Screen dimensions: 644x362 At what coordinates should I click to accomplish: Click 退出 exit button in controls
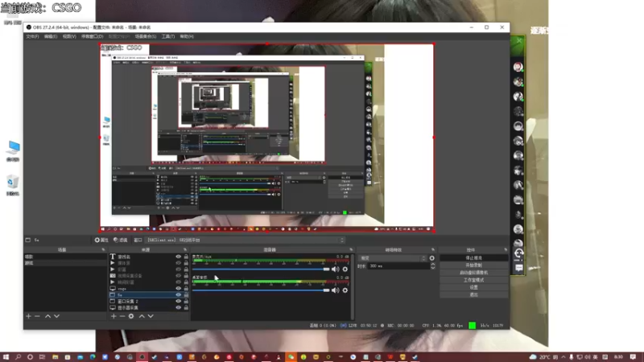(473, 294)
